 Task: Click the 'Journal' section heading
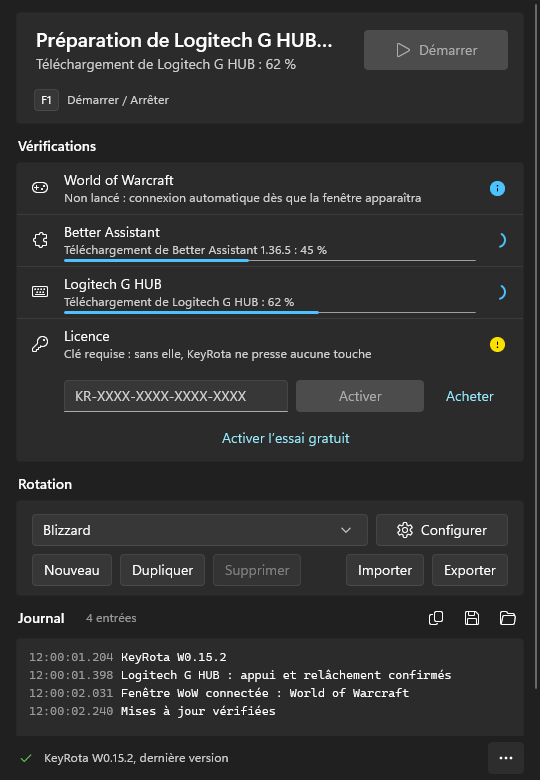[x=41, y=618]
